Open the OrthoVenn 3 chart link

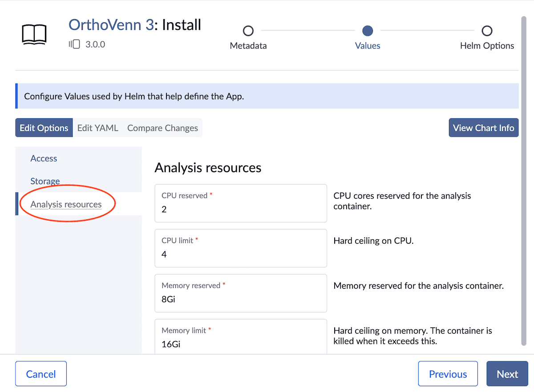pos(111,24)
